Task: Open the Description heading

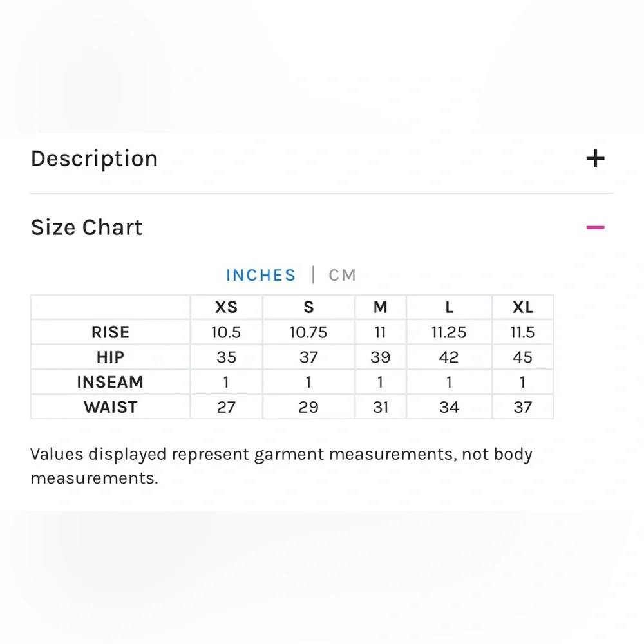Action: tap(94, 158)
